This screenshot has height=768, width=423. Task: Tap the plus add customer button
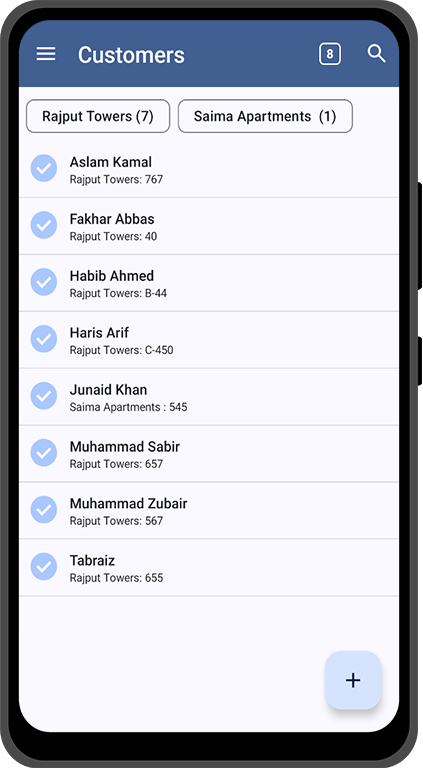coord(353,680)
